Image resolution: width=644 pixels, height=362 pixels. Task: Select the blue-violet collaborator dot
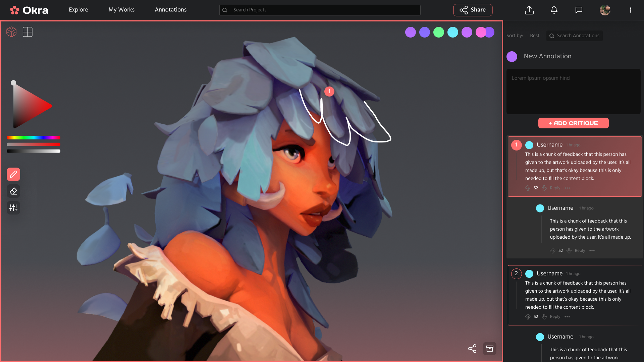point(425,32)
